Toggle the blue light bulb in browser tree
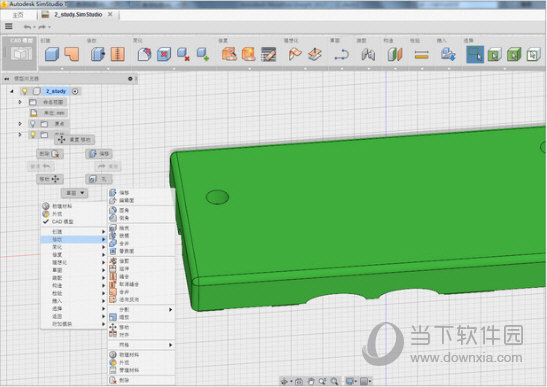 coord(32,124)
